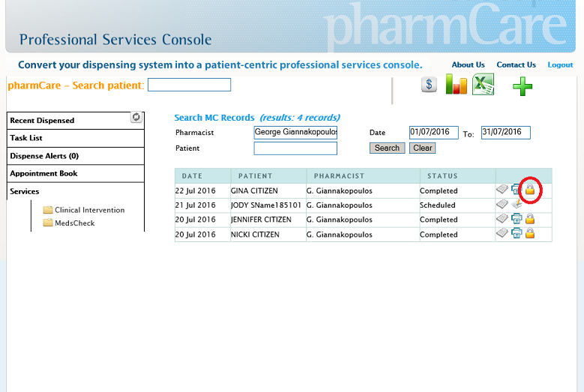Click the lock icon for Jennifer Citizen
This screenshot has height=392, width=584.
pos(530,219)
